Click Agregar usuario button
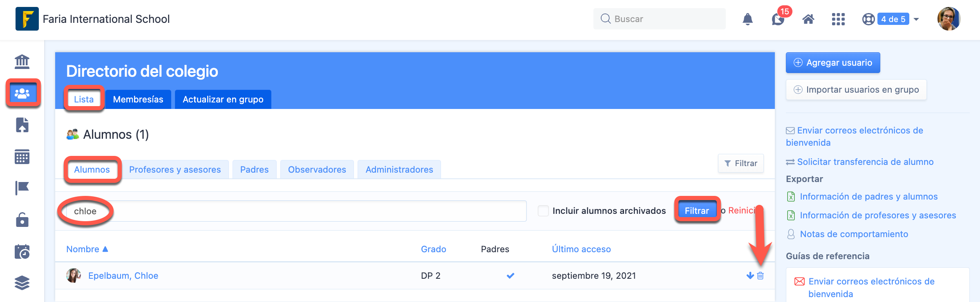The image size is (980, 302). pyautogui.click(x=832, y=63)
